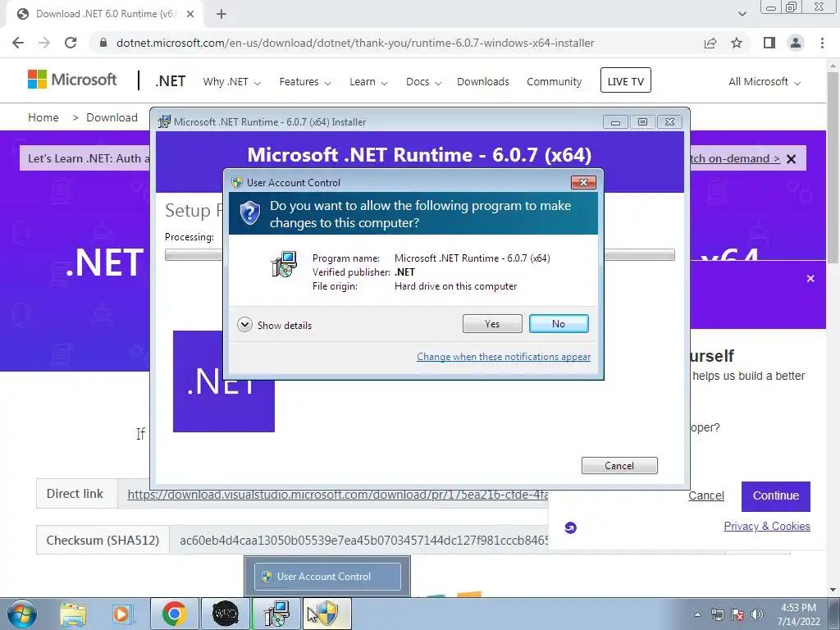
Task: Click the installer program icon in UAC dialog
Action: click(x=284, y=264)
